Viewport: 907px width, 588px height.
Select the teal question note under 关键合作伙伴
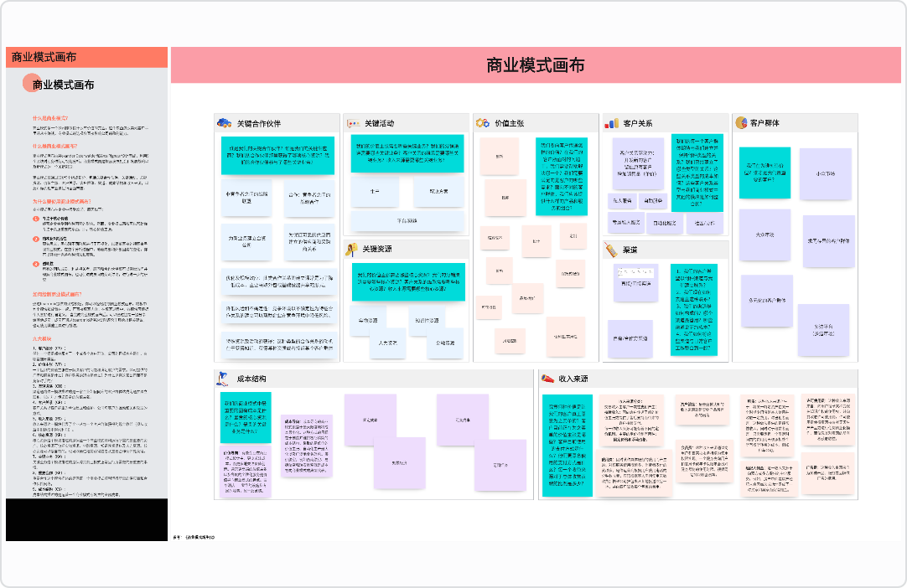tap(277, 156)
